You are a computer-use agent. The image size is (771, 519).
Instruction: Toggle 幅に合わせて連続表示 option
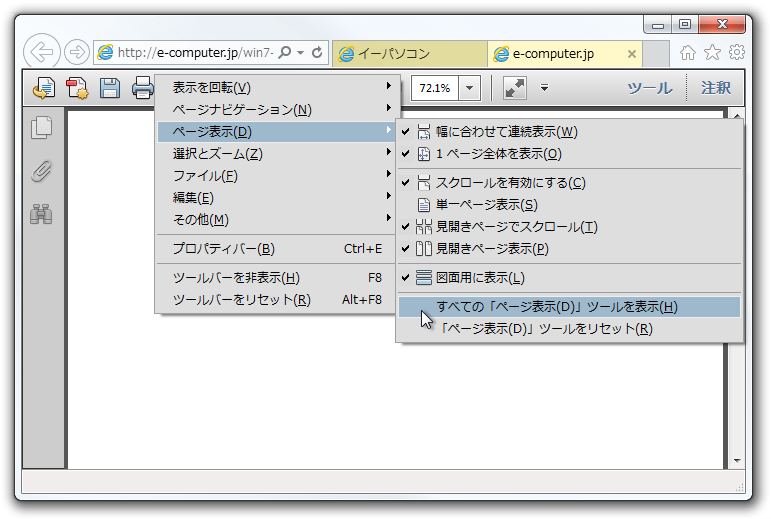click(x=506, y=131)
